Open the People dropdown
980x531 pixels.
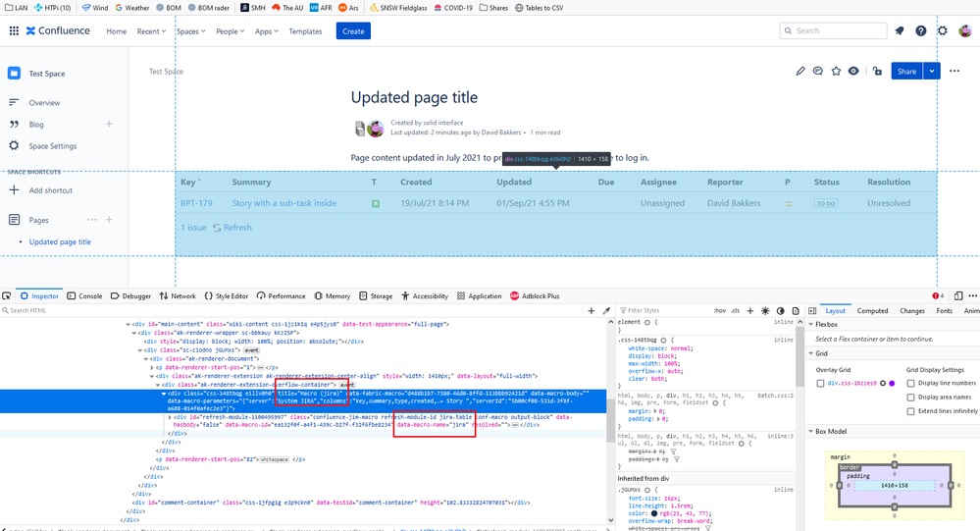[230, 31]
